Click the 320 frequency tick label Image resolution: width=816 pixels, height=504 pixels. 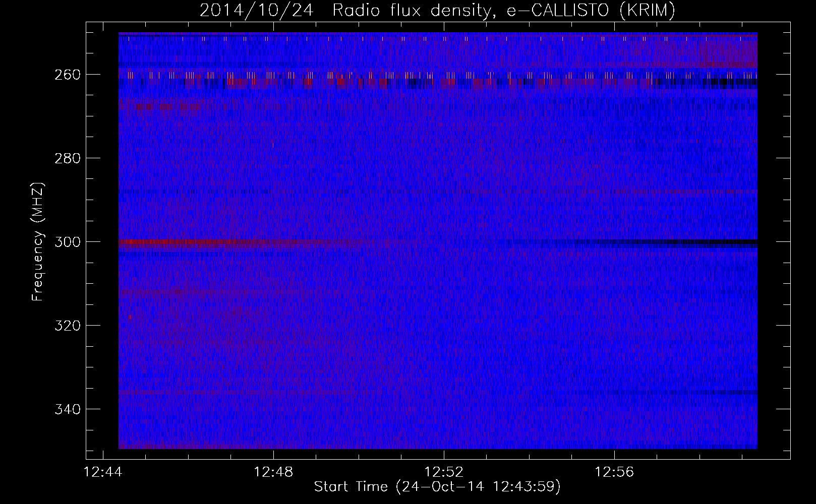pyautogui.click(x=67, y=326)
